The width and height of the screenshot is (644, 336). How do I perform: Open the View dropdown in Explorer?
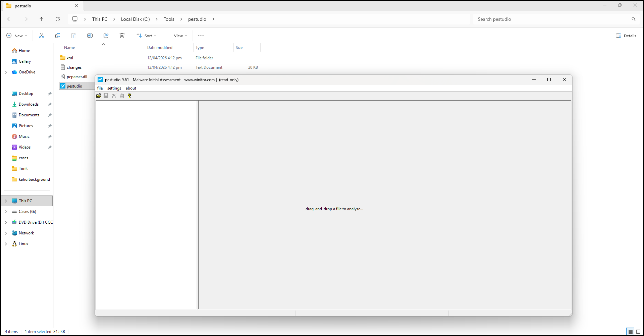click(x=176, y=36)
